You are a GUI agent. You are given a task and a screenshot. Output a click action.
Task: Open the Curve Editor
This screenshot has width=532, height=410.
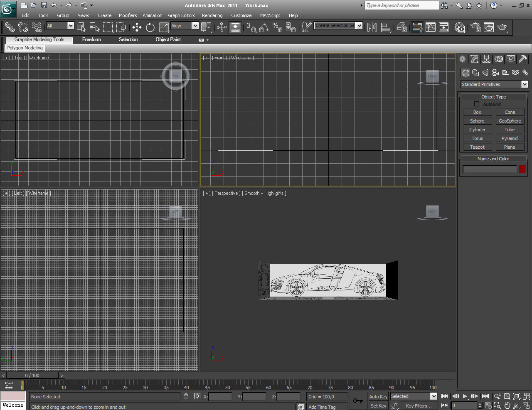[x=431, y=27]
